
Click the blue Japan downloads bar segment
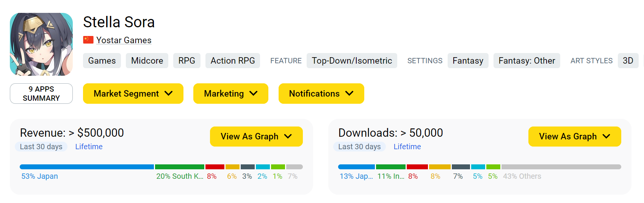tap(356, 167)
